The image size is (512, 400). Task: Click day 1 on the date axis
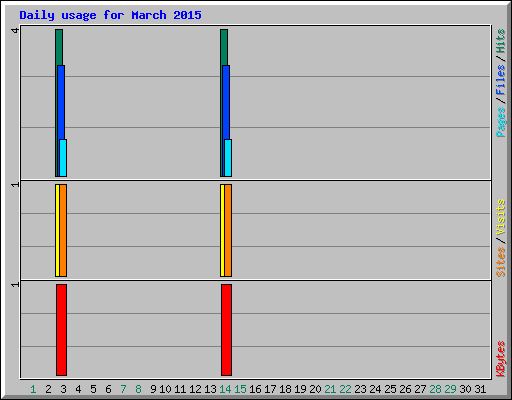33,389
